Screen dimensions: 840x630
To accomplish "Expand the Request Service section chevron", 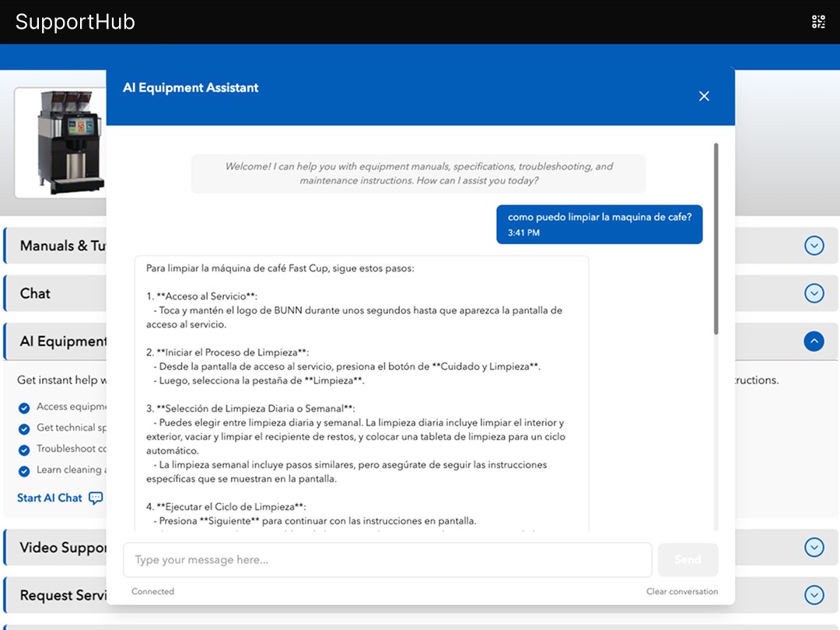I will [x=814, y=595].
